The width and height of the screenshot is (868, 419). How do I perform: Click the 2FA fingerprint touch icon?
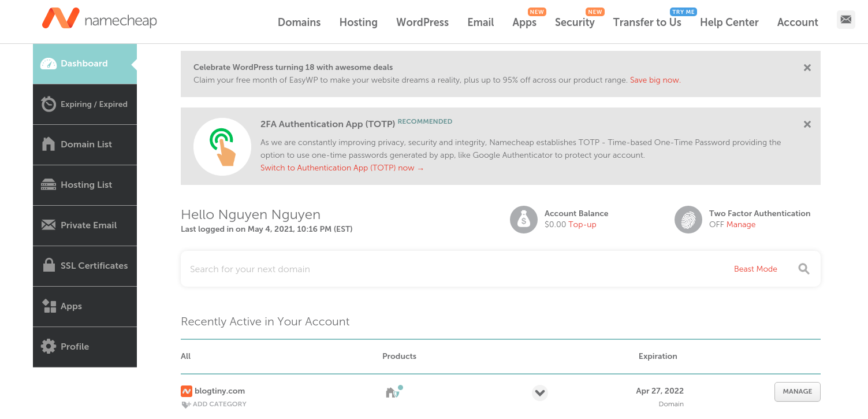pyautogui.click(x=222, y=146)
